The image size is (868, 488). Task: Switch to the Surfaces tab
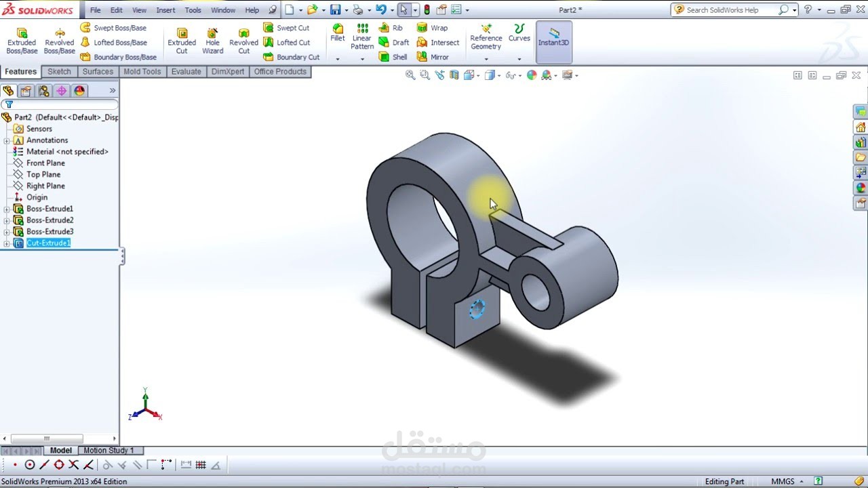coord(98,72)
